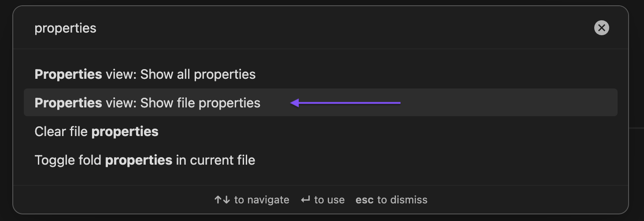Click the enter key symbol in footer
This screenshot has height=221, width=644.
click(305, 200)
